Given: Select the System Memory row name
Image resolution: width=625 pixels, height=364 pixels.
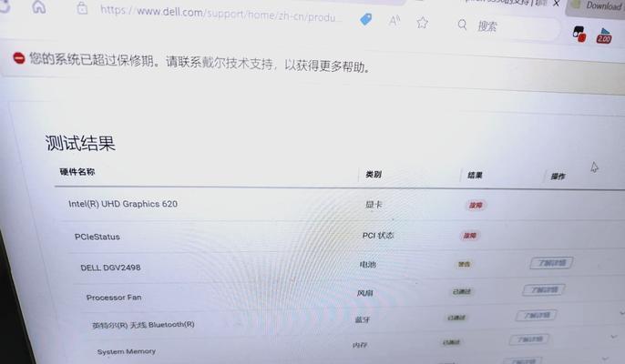Looking at the screenshot, I should [x=127, y=351].
